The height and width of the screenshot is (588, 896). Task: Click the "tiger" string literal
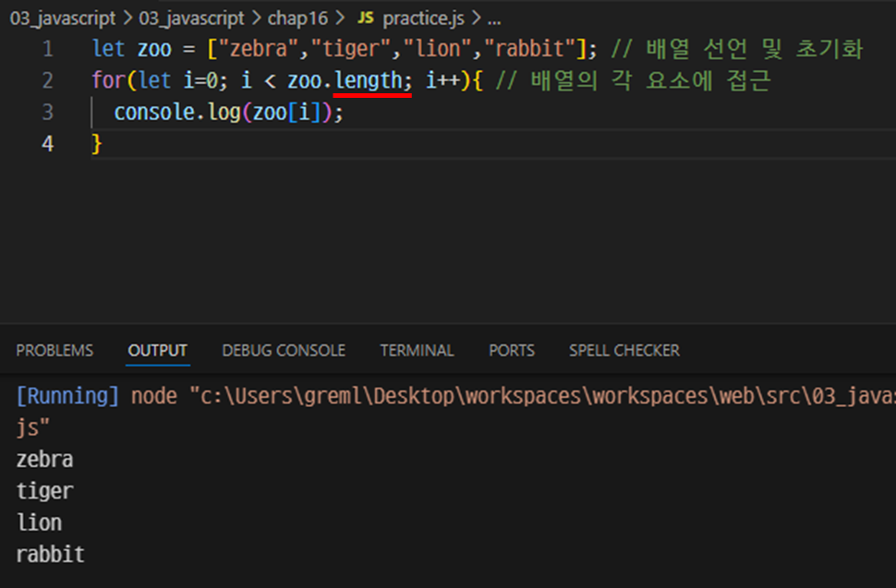(x=351, y=49)
